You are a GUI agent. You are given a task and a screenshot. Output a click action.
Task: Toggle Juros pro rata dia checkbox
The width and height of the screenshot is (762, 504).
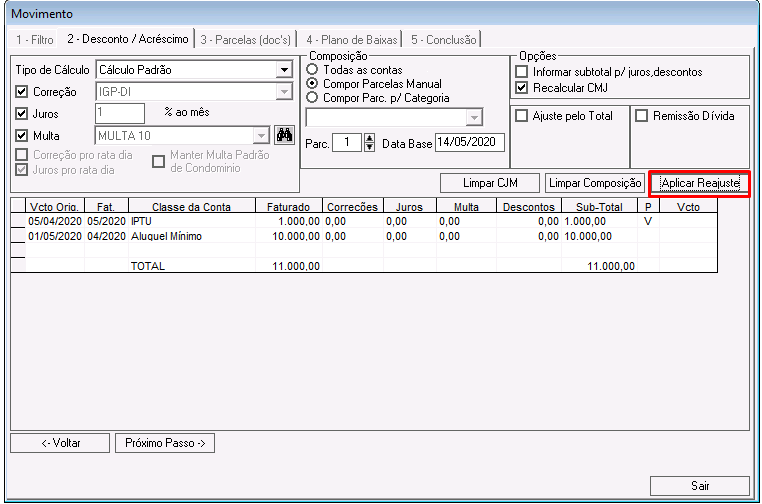coord(21,170)
